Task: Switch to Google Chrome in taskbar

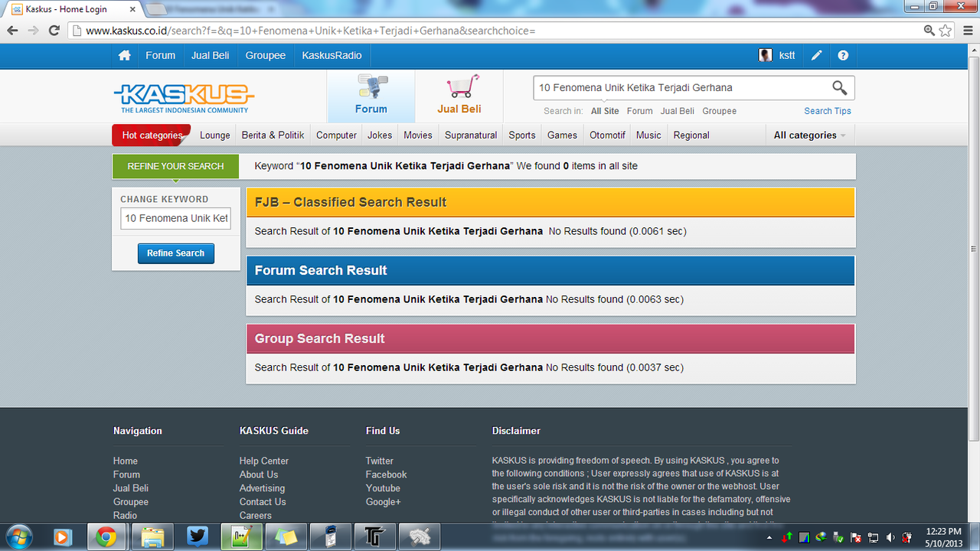Action: point(106,536)
